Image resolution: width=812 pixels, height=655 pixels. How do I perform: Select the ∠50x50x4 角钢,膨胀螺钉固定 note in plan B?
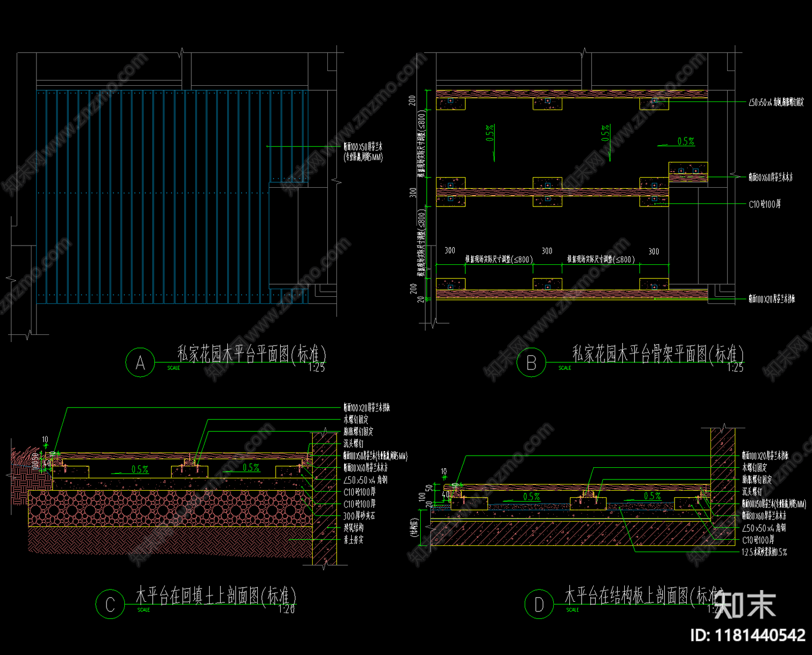tap(776, 102)
